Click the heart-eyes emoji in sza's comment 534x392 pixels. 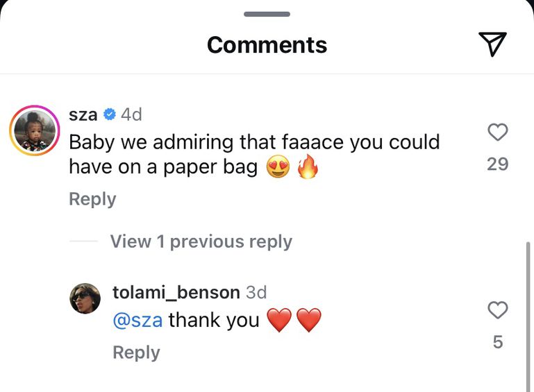(278, 168)
